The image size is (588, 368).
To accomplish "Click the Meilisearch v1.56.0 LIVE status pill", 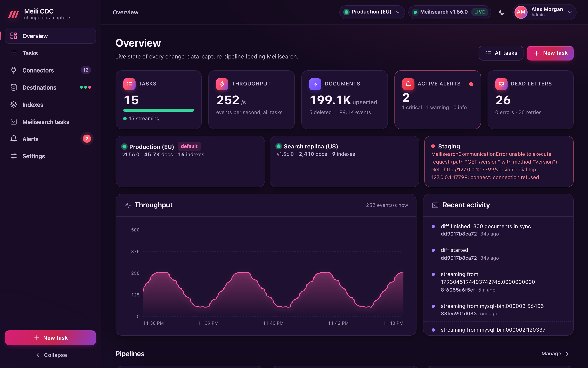I will (x=450, y=12).
